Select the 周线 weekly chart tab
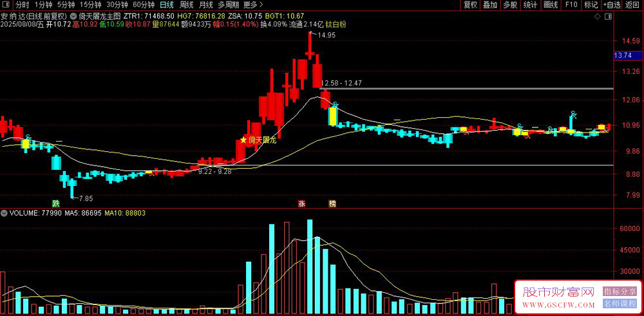The width and height of the screenshot is (644, 316). [187, 5]
